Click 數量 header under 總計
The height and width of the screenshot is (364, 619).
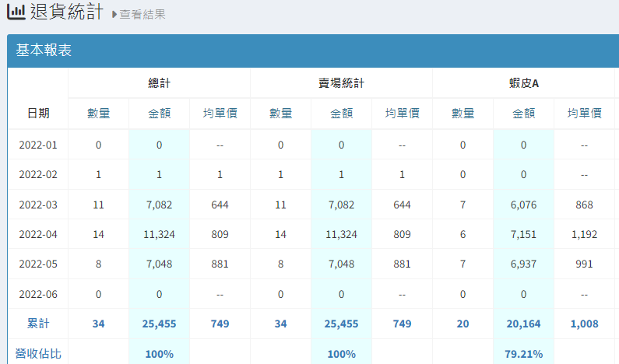[98, 114]
